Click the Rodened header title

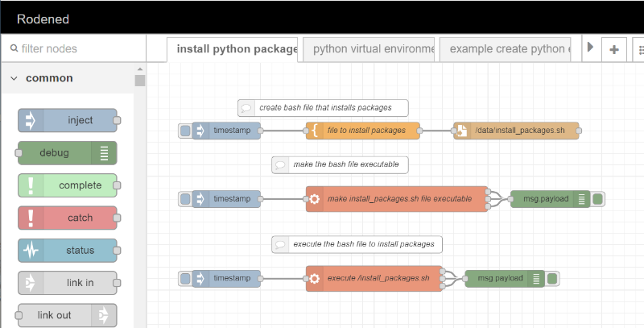click(x=43, y=19)
